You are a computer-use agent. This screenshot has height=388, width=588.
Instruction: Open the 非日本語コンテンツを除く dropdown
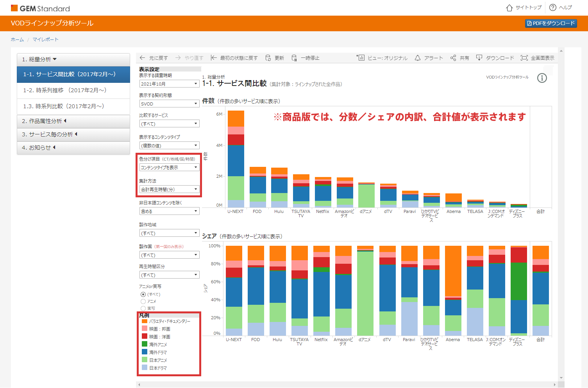170,211
